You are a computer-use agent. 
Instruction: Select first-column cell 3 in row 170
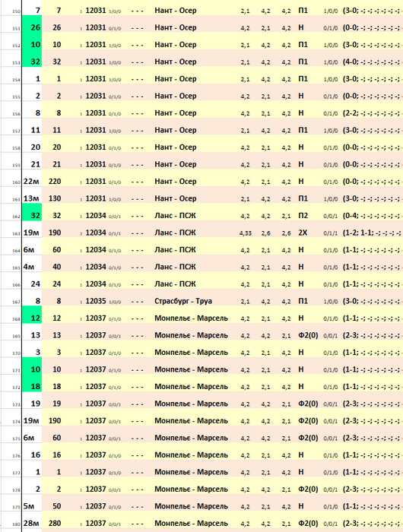click(x=38, y=353)
